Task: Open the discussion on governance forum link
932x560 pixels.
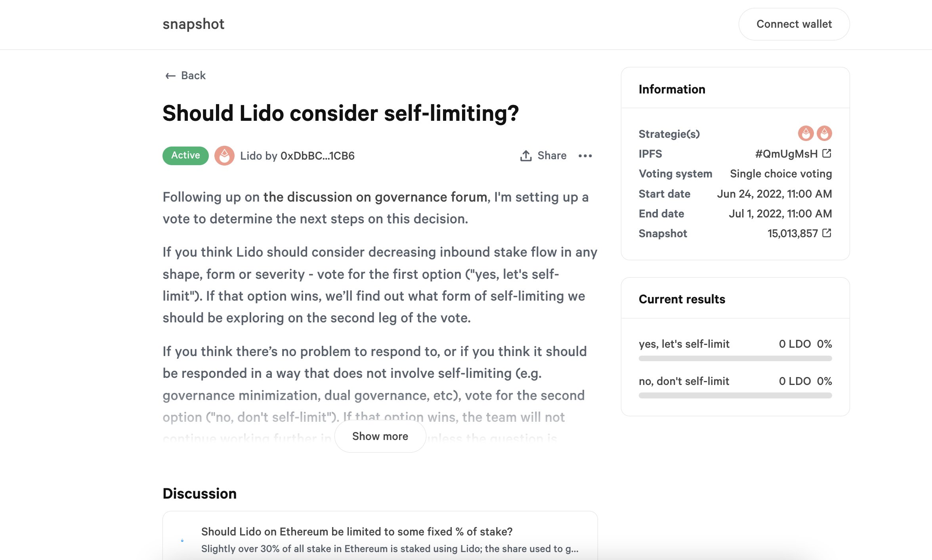Action: (x=377, y=197)
